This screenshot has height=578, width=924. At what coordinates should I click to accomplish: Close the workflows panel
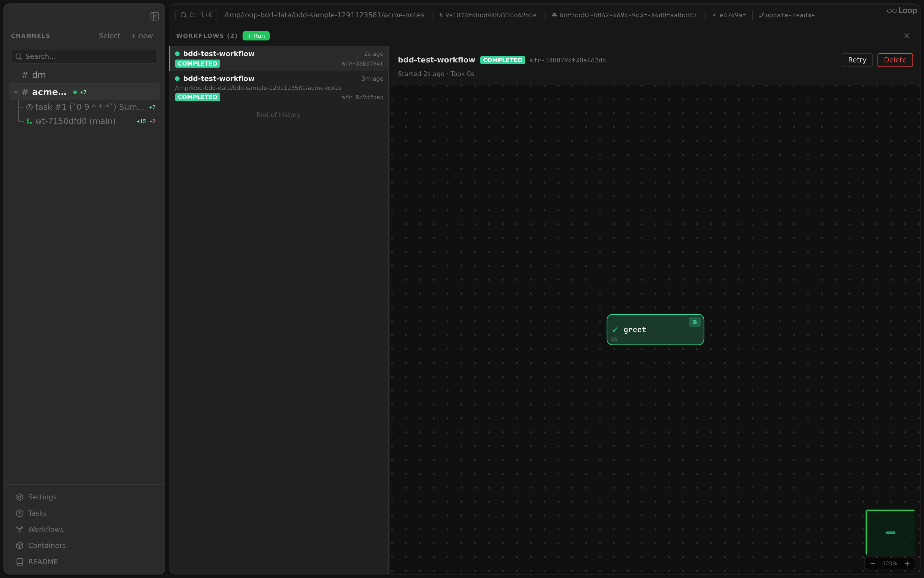pyautogui.click(x=906, y=36)
